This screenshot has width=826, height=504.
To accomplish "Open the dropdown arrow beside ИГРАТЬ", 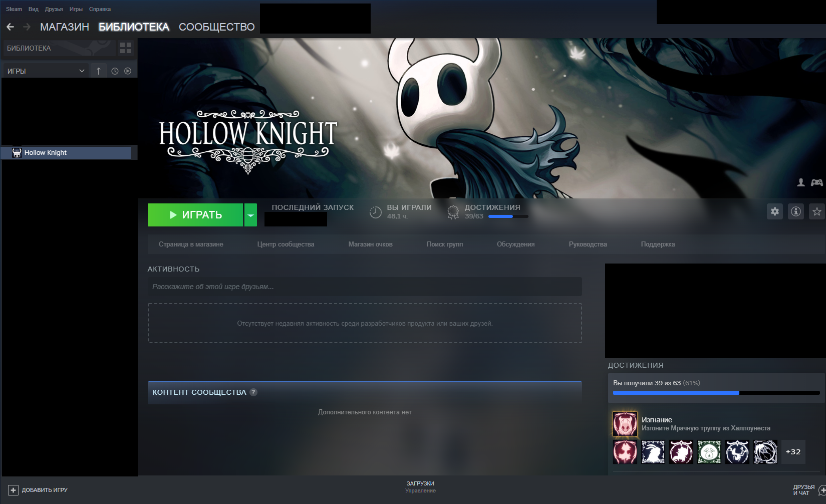I will point(250,215).
